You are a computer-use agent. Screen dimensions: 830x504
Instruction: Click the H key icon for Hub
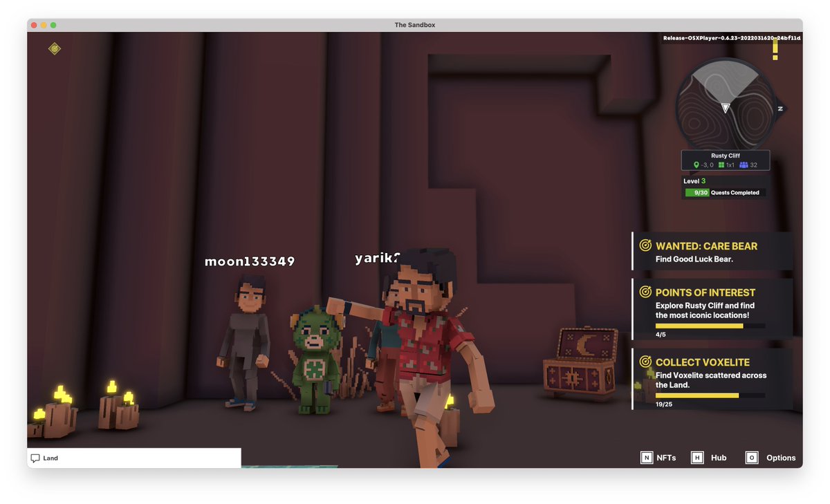click(697, 458)
